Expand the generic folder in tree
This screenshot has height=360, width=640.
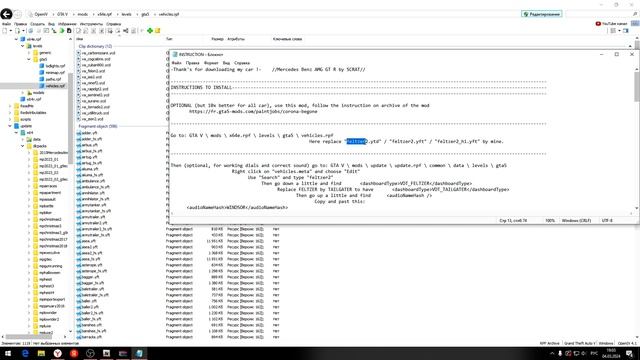click(x=29, y=53)
